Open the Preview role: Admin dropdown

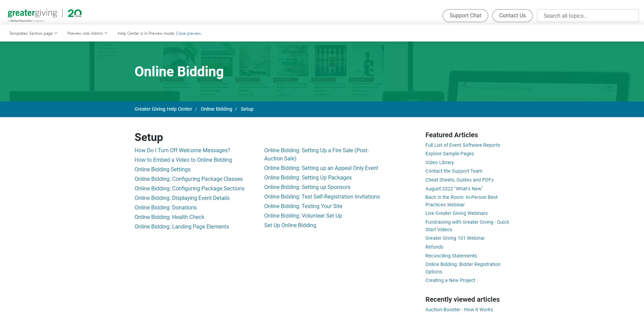[x=87, y=33]
